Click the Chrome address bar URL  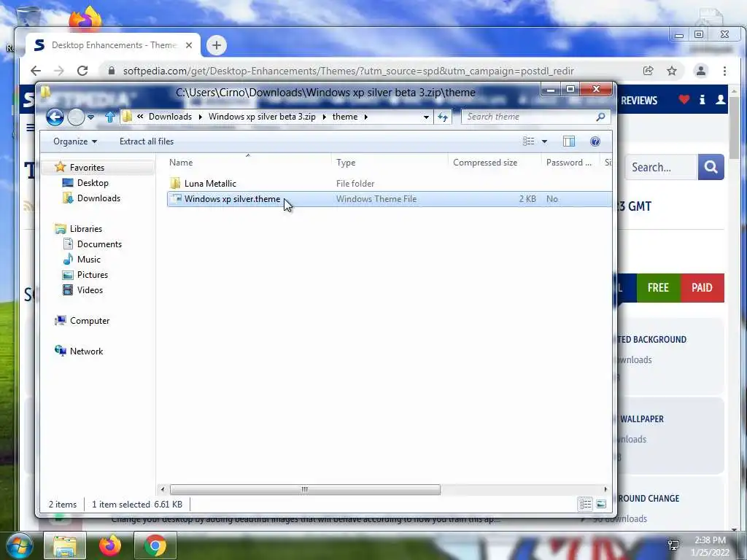coord(348,71)
